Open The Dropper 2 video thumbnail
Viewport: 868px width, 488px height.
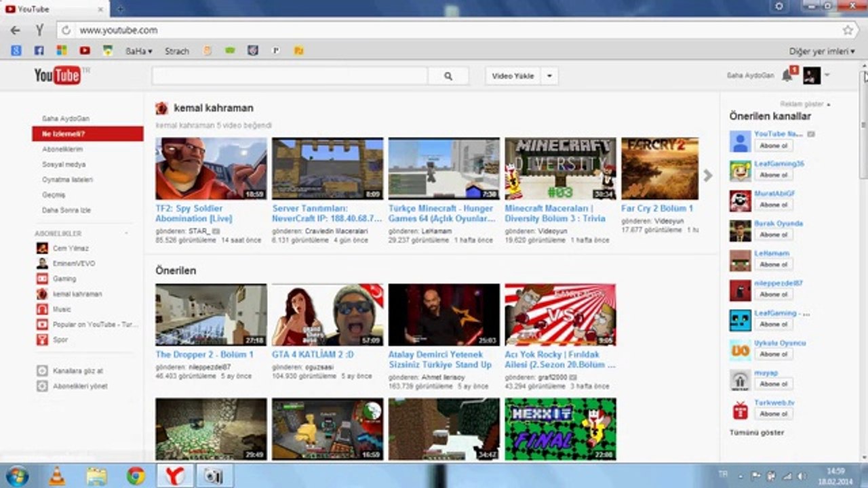tap(211, 314)
